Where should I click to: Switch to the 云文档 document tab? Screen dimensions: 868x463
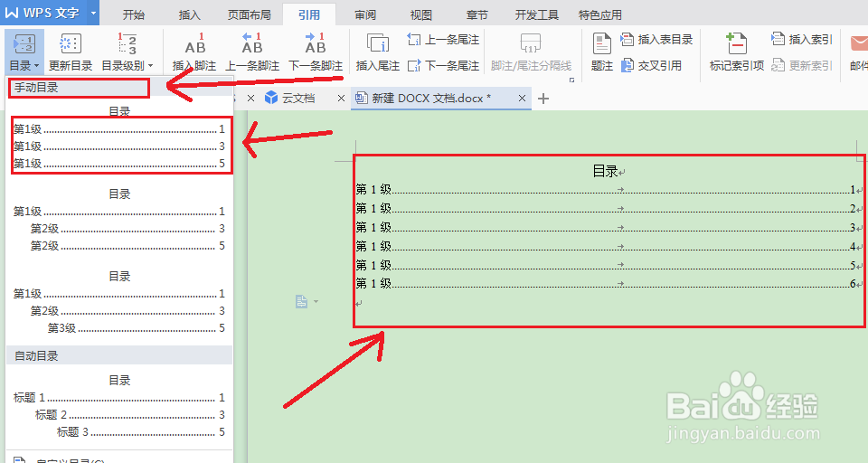coord(297,98)
